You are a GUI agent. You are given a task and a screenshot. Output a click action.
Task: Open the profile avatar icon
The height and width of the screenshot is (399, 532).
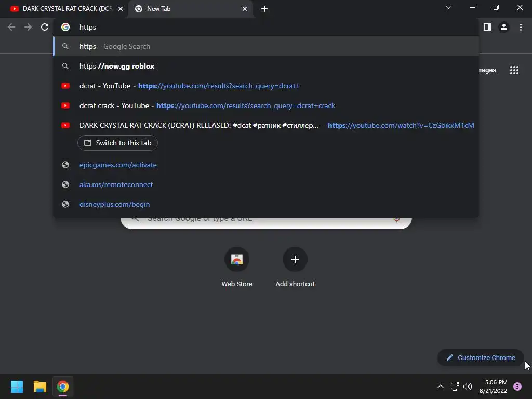(x=504, y=27)
